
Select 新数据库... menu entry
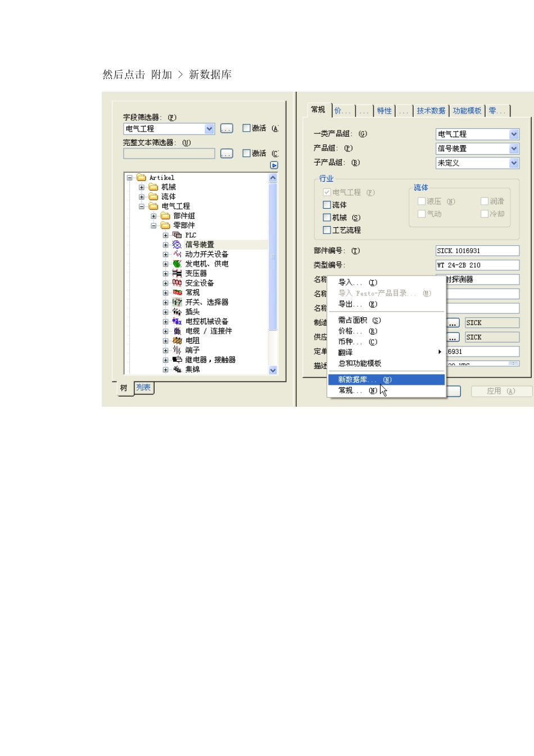click(387, 380)
